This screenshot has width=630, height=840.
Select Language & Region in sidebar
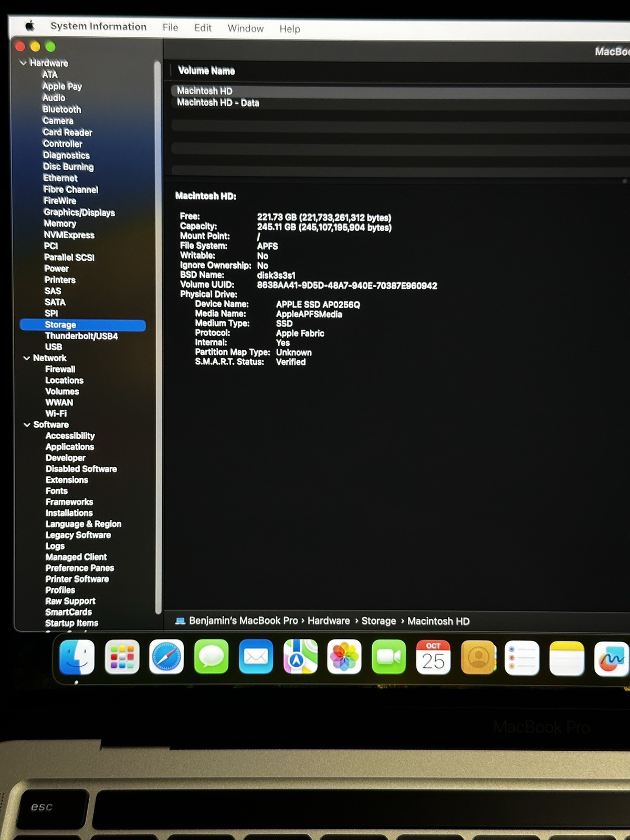click(x=83, y=524)
